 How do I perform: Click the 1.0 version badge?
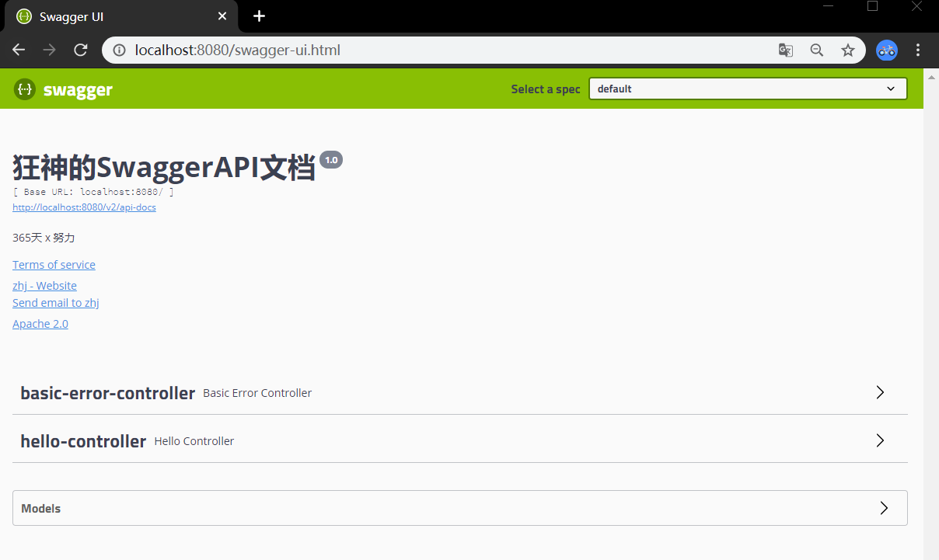331,160
